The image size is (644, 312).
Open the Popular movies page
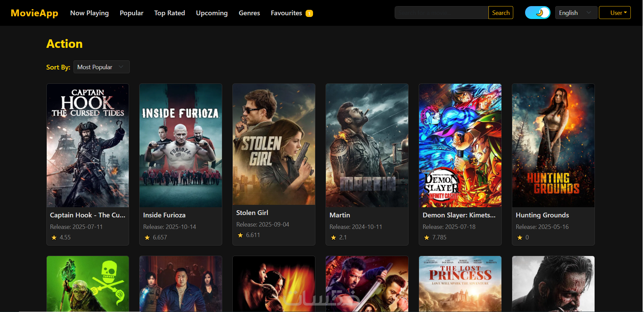click(131, 13)
